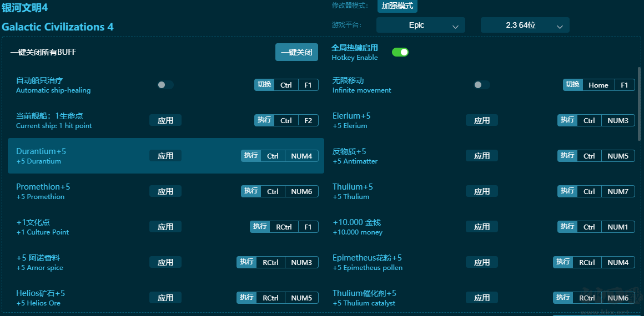This screenshot has height=316, width=644.
Task: Click Ctrl key field for Elerium+5
Action: [x=590, y=120]
